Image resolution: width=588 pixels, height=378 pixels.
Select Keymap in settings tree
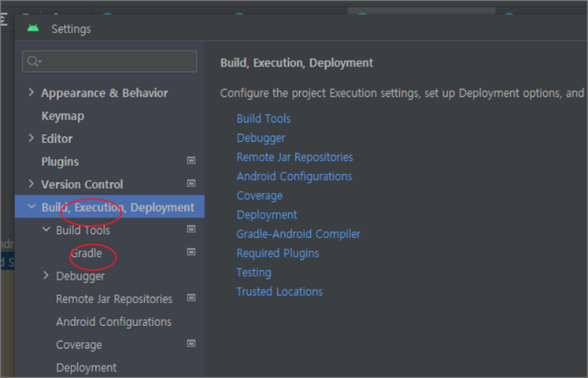coord(63,116)
